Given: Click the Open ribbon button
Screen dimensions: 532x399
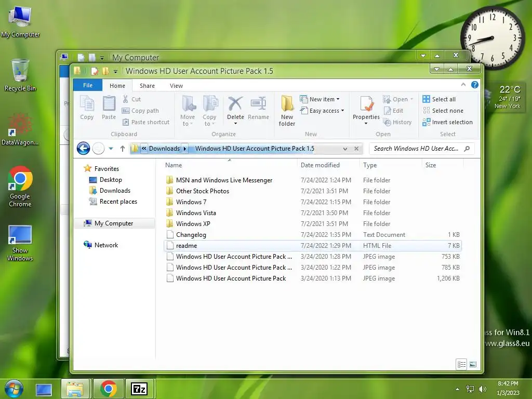Looking at the screenshot, I should pos(397,99).
